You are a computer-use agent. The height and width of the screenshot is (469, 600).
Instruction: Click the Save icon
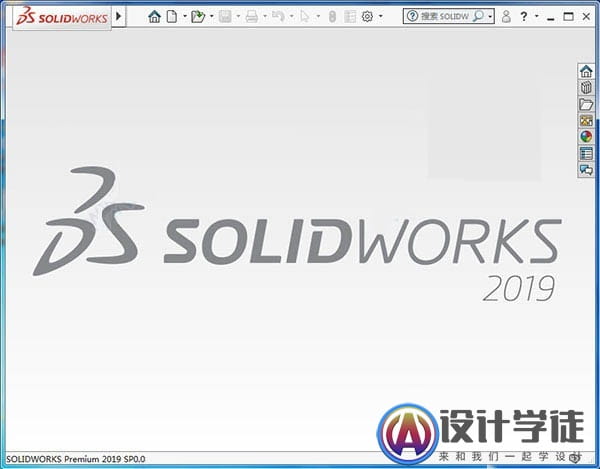[225, 16]
